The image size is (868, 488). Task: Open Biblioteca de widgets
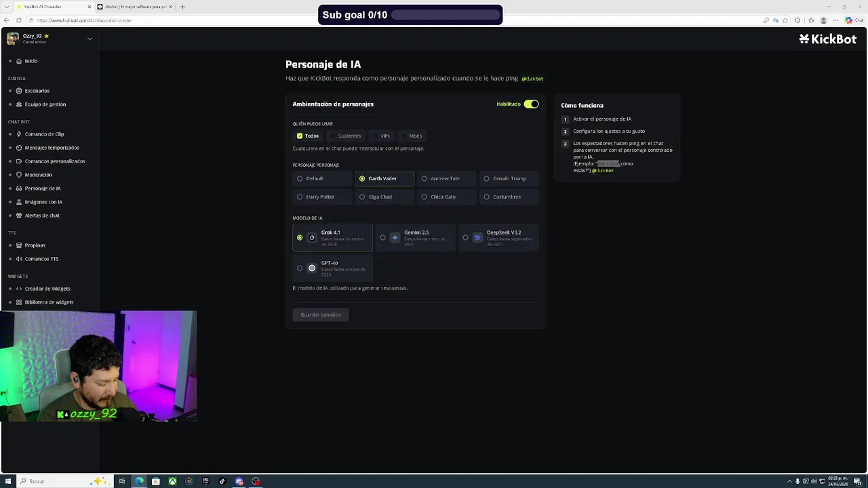coord(48,302)
